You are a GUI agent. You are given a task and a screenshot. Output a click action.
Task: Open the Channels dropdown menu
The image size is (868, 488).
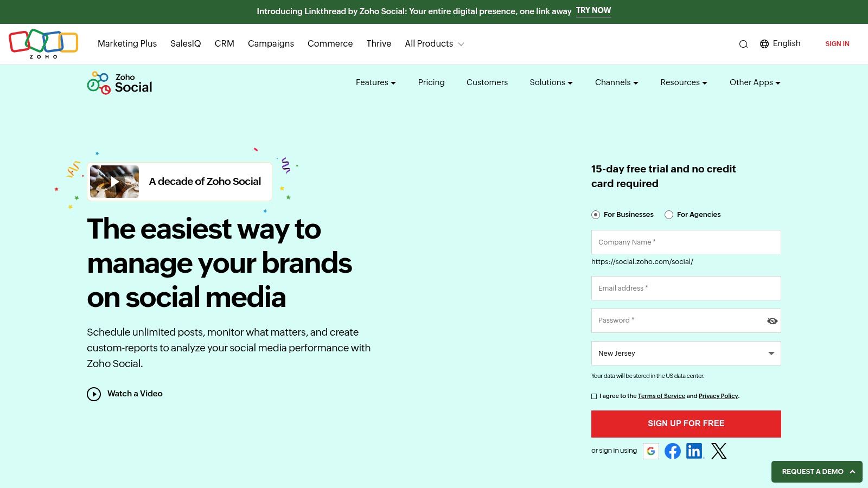click(617, 82)
